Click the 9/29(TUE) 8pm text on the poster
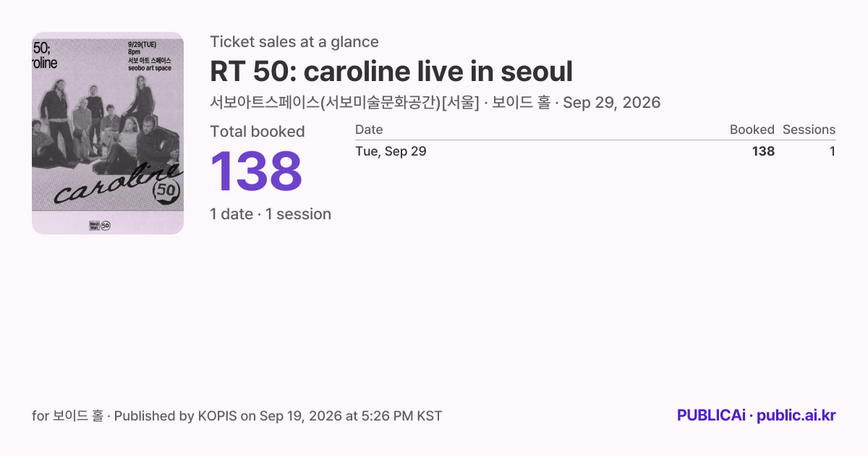The width and height of the screenshot is (868, 456). pyautogui.click(x=142, y=48)
